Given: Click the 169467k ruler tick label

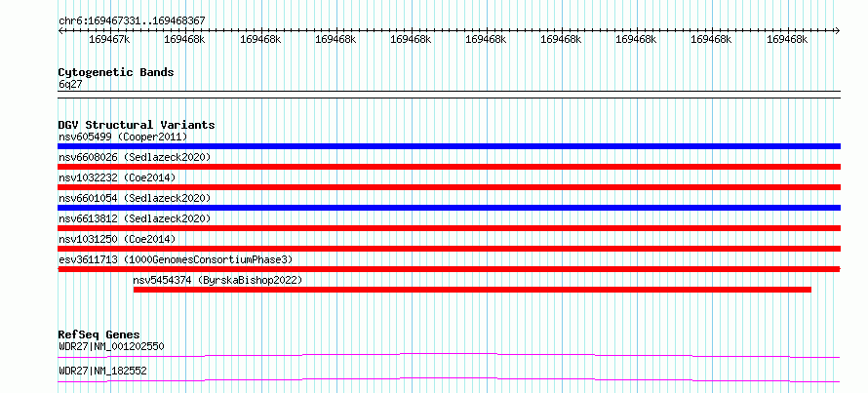Looking at the screenshot, I should 109,39.
